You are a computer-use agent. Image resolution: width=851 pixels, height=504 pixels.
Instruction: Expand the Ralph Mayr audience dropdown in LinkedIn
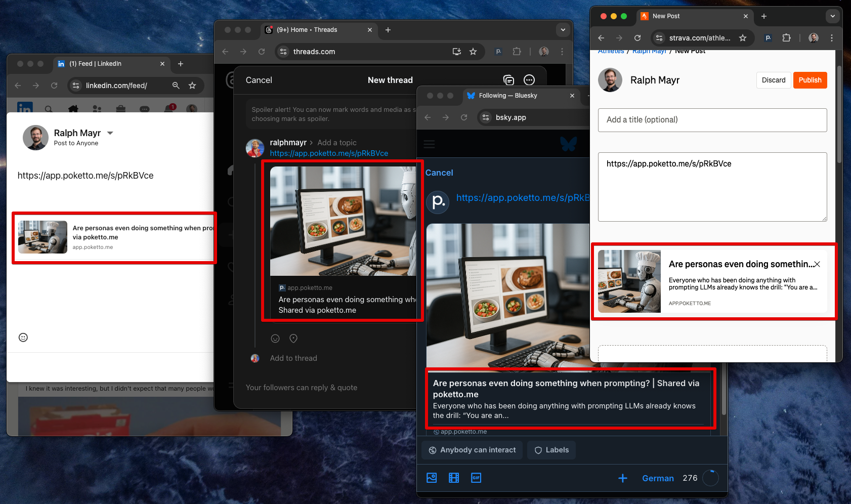pos(110,133)
